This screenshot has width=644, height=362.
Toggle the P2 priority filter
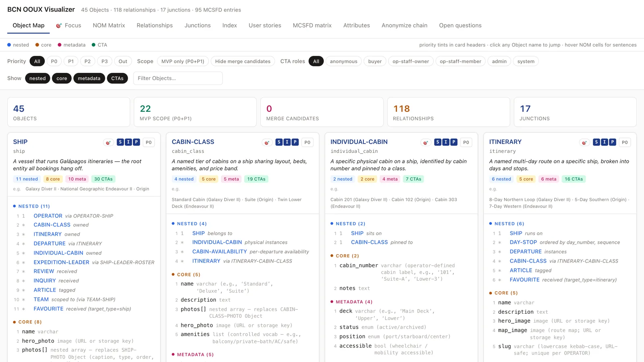tap(87, 62)
